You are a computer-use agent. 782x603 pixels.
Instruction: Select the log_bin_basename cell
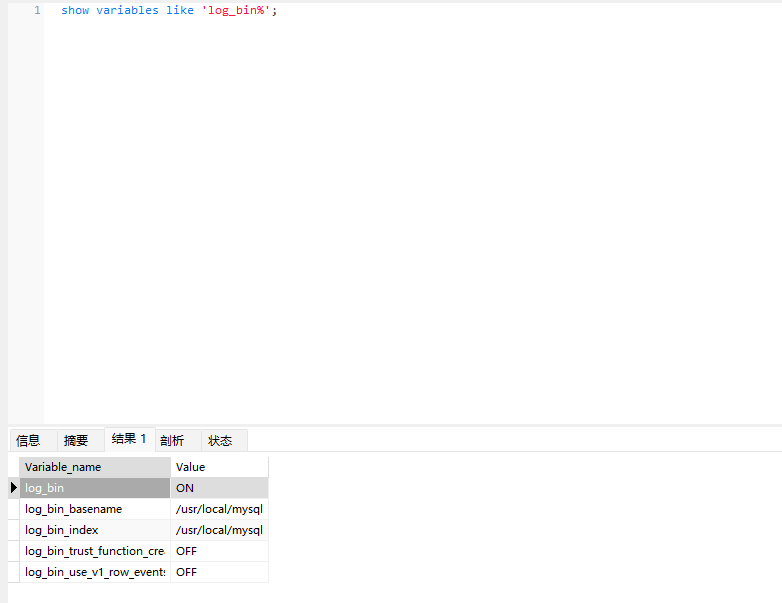(95, 509)
